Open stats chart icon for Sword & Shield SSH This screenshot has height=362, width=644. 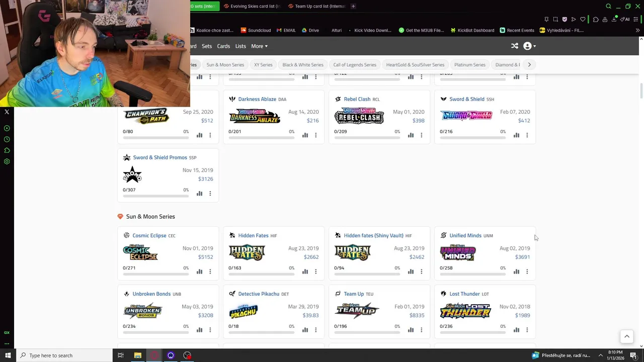click(x=517, y=135)
